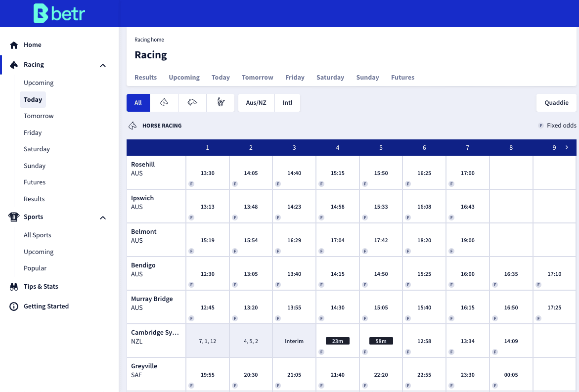This screenshot has height=392, width=579.
Task: Open the Rosehill AUS meeting
Action: 156,173
